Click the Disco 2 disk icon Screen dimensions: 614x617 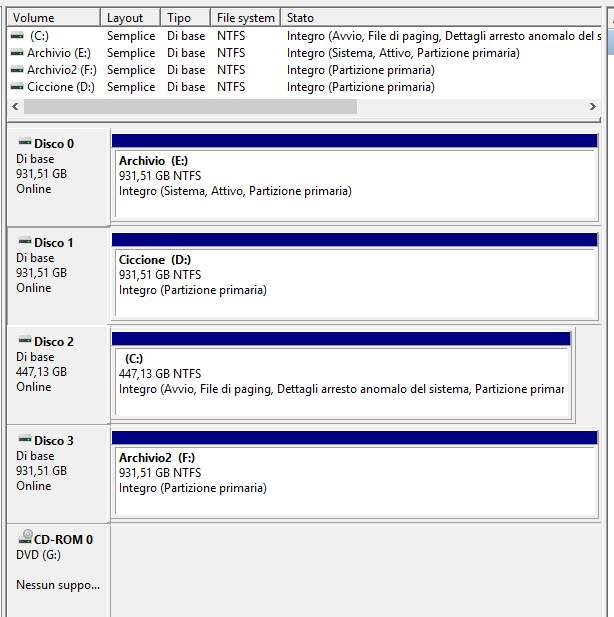[x=24, y=341]
